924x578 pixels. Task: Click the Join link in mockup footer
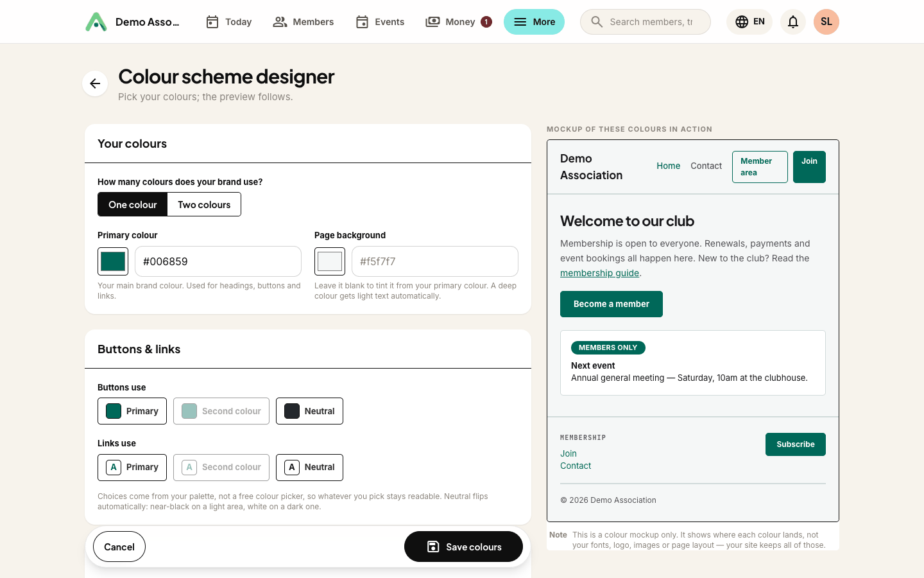coord(569,453)
